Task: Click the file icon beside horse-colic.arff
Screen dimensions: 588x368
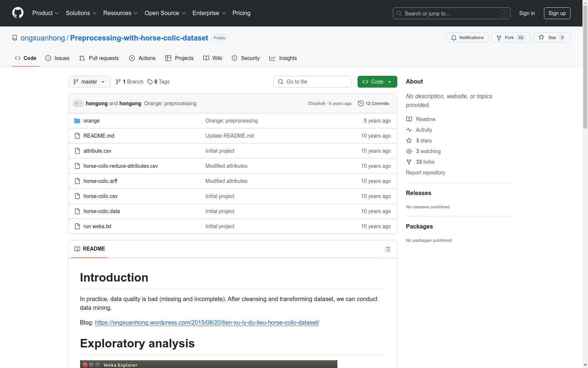Action: (77, 181)
